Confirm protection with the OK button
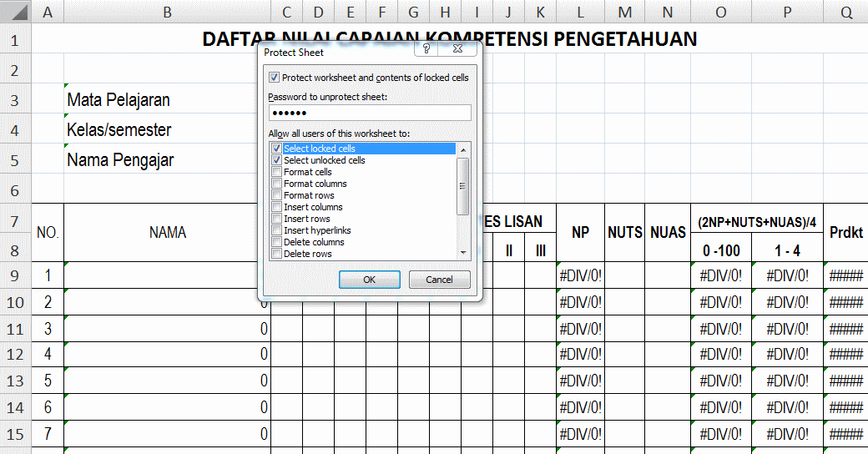Image resolution: width=868 pixels, height=454 pixels. (x=369, y=280)
